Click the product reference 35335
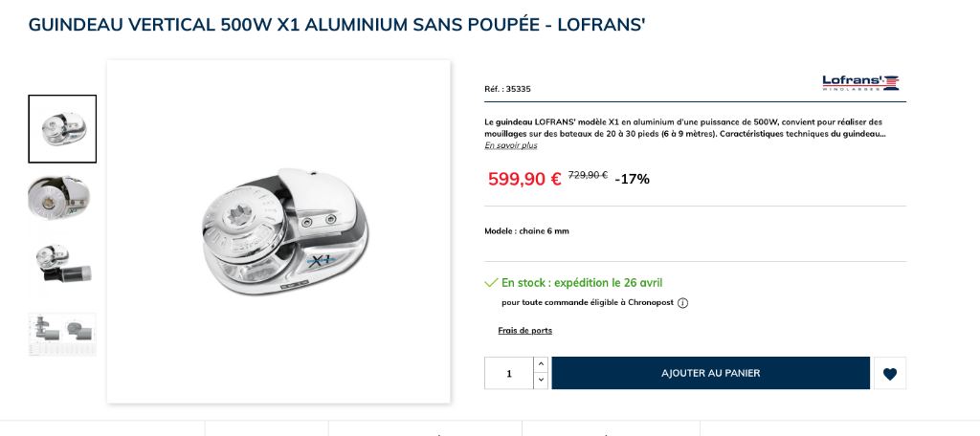980x436 pixels. (x=507, y=89)
